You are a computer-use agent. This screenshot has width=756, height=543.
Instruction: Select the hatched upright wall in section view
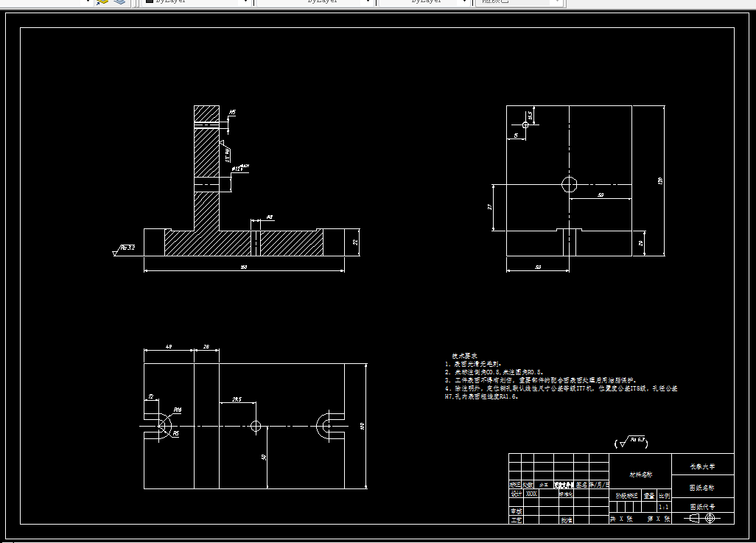click(206, 167)
